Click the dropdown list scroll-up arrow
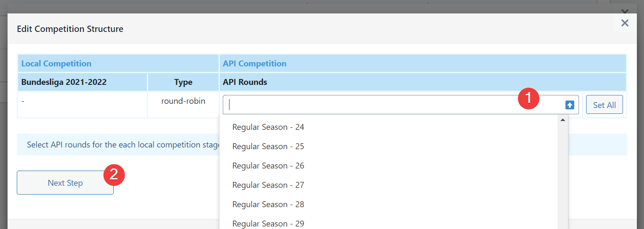644x229 pixels. click(563, 120)
